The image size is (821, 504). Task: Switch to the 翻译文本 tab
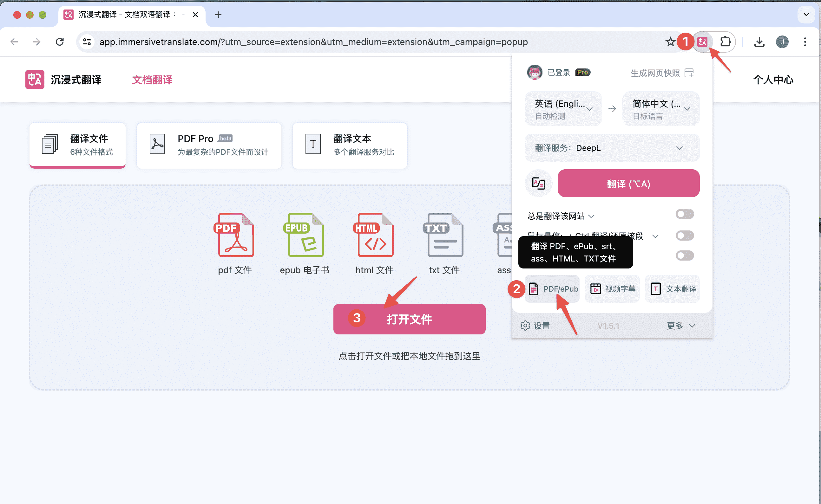(350, 145)
